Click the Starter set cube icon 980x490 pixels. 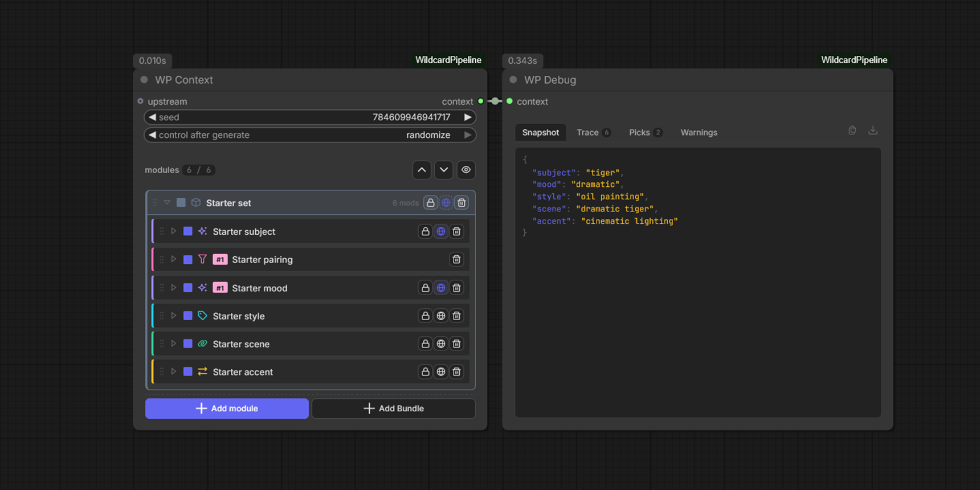(x=196, y=202)
